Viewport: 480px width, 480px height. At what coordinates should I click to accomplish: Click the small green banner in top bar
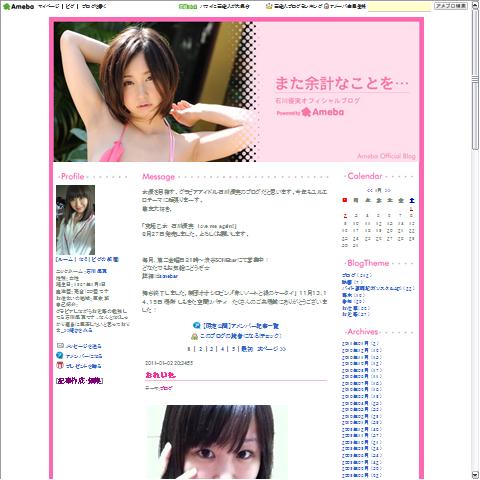[188, 6]
